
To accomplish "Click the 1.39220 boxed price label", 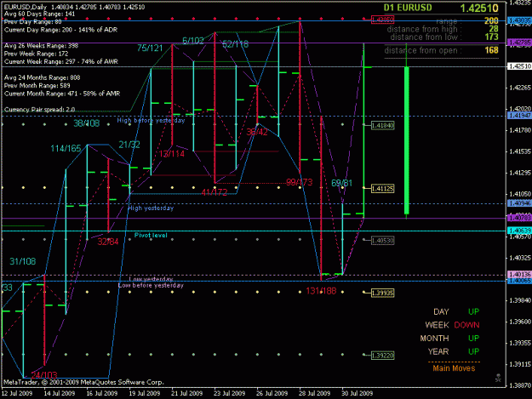I will pyautogui.click(x=383, y=356).
